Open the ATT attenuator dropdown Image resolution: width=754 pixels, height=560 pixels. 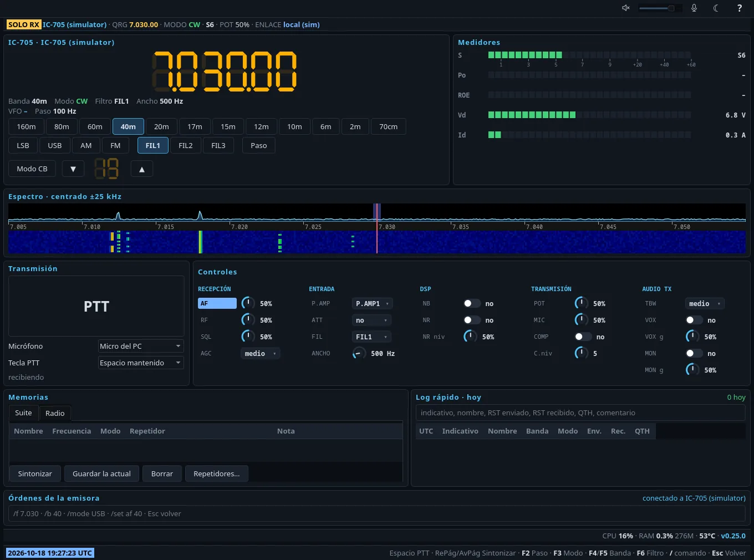[x=371, y=320]
